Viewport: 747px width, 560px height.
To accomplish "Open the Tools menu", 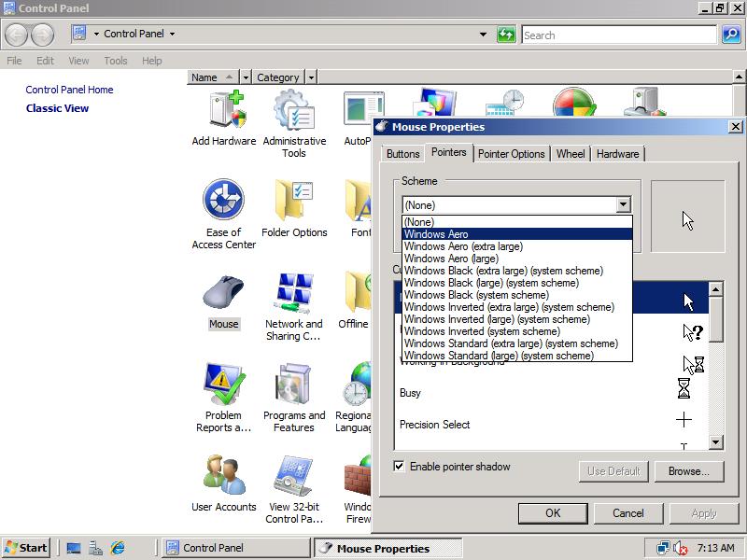I will (x=116, y=61).
